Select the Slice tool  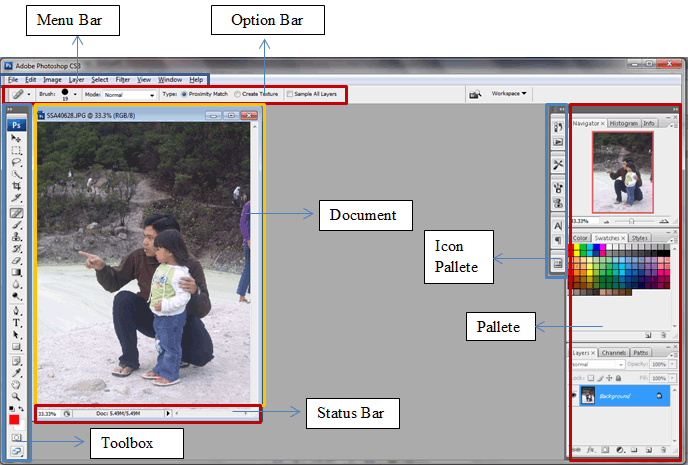tap(16, 198)
